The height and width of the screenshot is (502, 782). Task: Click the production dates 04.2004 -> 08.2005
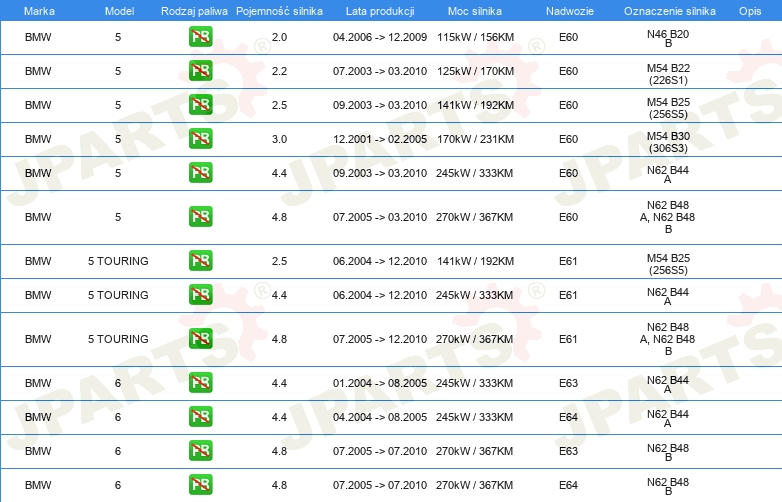tap(380, 417)
